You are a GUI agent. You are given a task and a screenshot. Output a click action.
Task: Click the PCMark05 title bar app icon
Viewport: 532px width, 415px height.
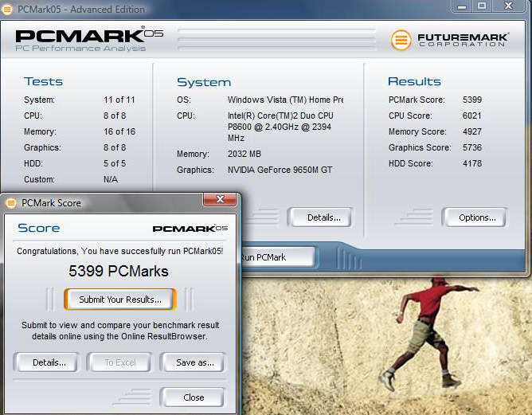7,10
